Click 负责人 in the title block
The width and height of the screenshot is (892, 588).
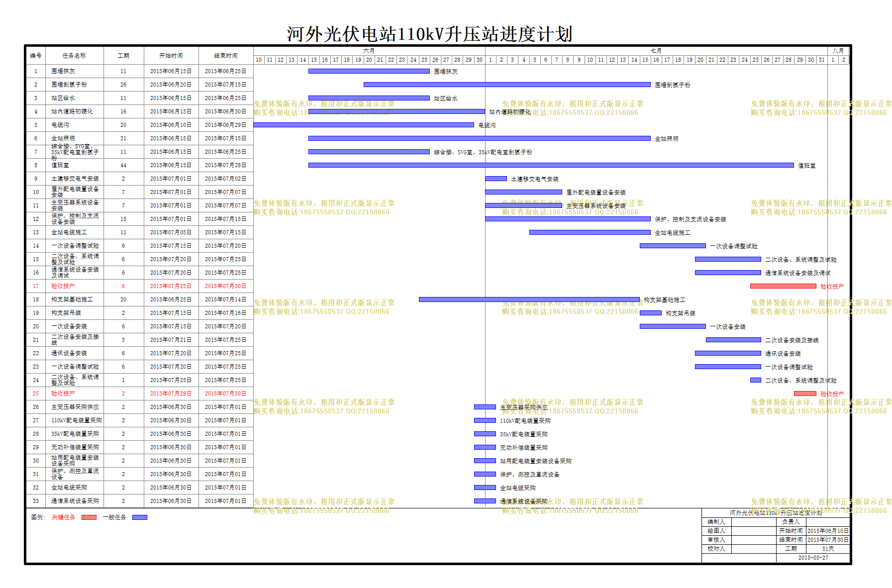tap(791, 522)
